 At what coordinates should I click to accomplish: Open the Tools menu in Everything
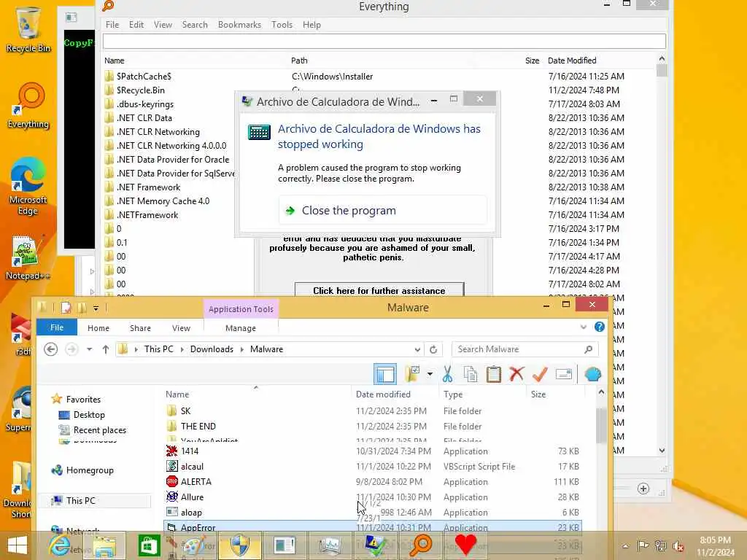pos(282,25)
